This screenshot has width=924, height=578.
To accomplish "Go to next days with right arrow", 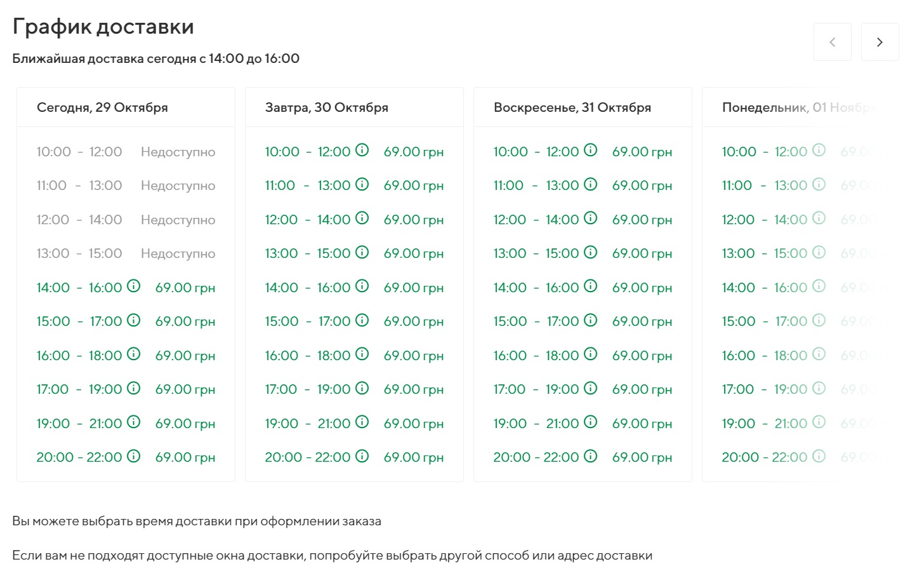I will point(880,42).
